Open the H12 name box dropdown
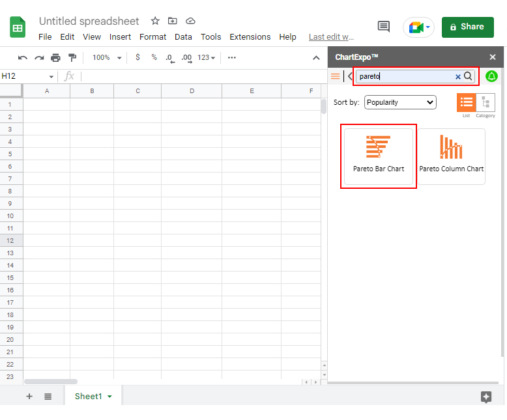The width and height of the screenshot is (507, 420). pyautogui.click(x=51, y=77)
